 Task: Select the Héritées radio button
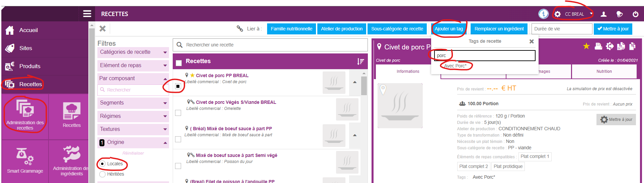[x=102, y=174]
